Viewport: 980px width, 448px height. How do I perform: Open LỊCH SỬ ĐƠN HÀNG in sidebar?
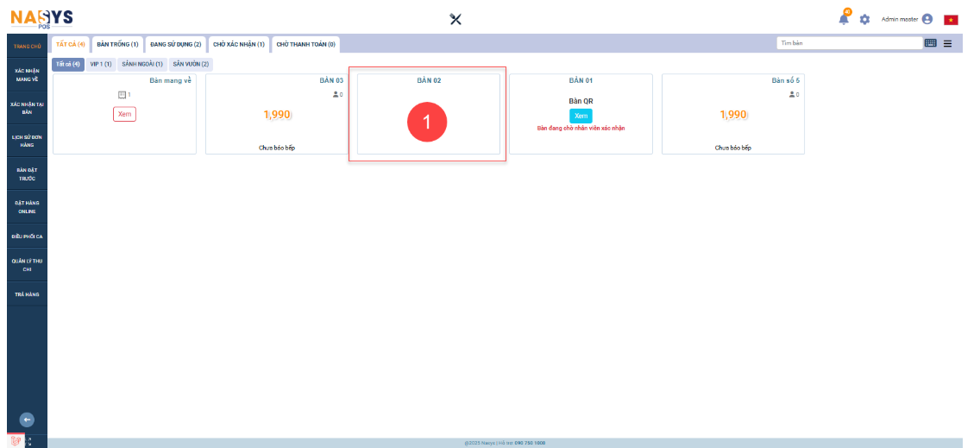coord(27,141)
